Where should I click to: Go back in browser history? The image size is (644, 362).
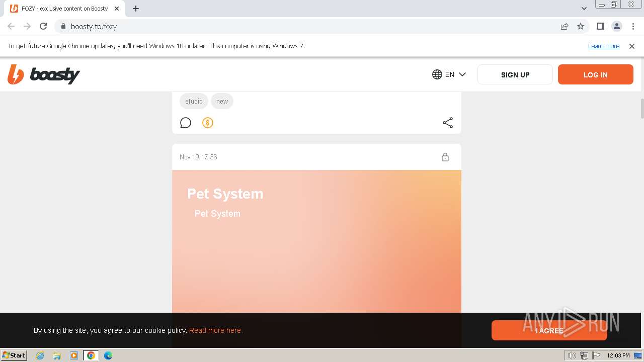coord(11,26)
